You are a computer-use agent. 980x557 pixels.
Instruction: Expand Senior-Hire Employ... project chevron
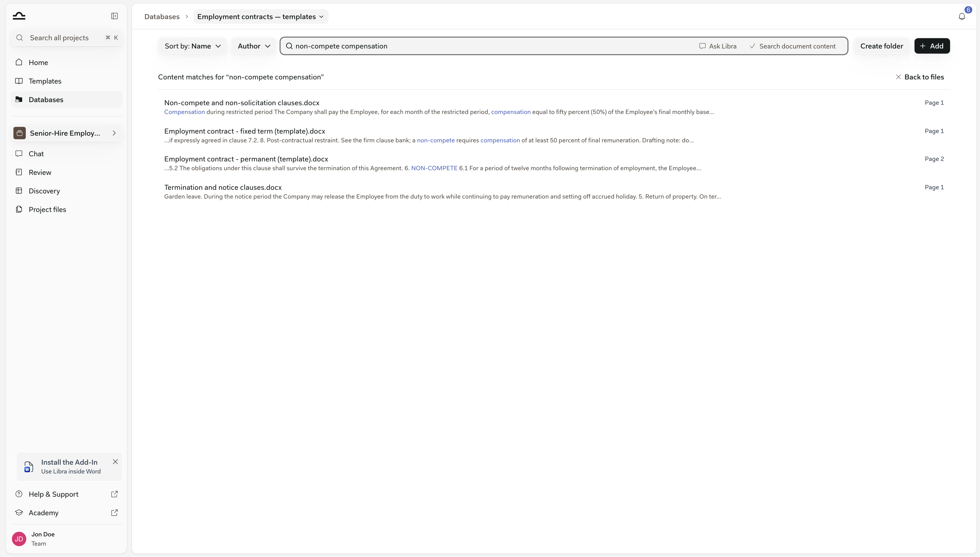click(114, 133)
